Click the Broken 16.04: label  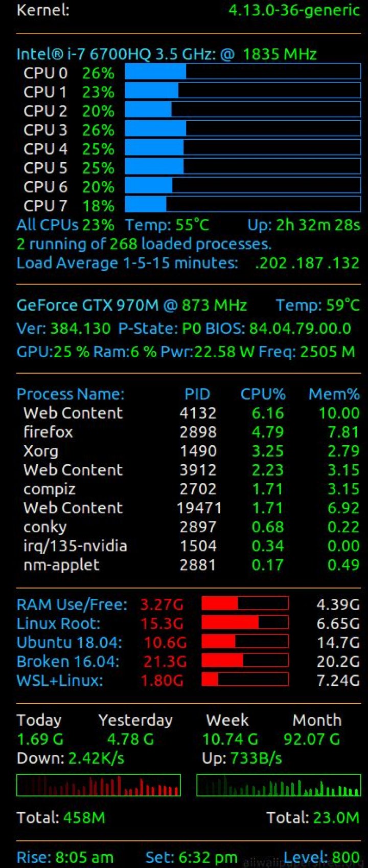pos(68,661)
